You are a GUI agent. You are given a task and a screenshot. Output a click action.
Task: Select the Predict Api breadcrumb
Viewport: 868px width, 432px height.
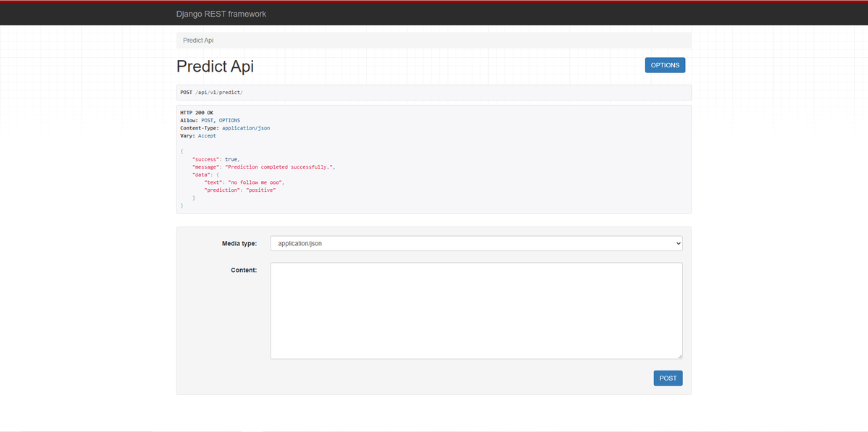pos(198,40)
